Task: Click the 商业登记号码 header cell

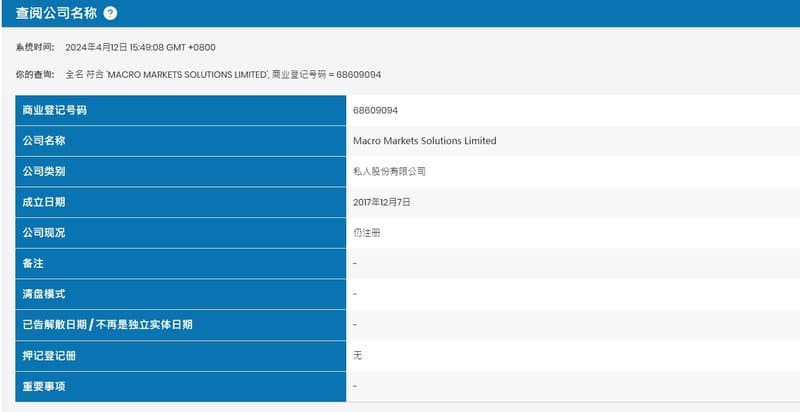Action: [x=181, y=110]
